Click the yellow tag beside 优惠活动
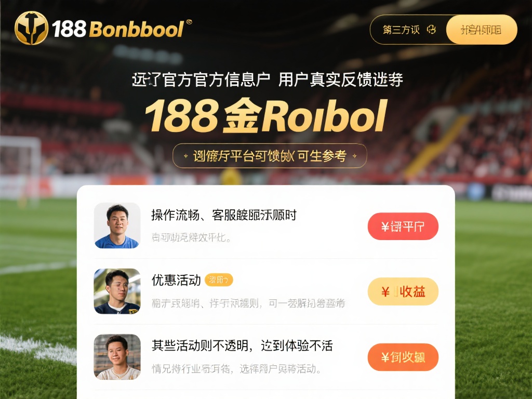Image resolution: width=532 pixels, height=399 pixels. click(x=219, y=280)
